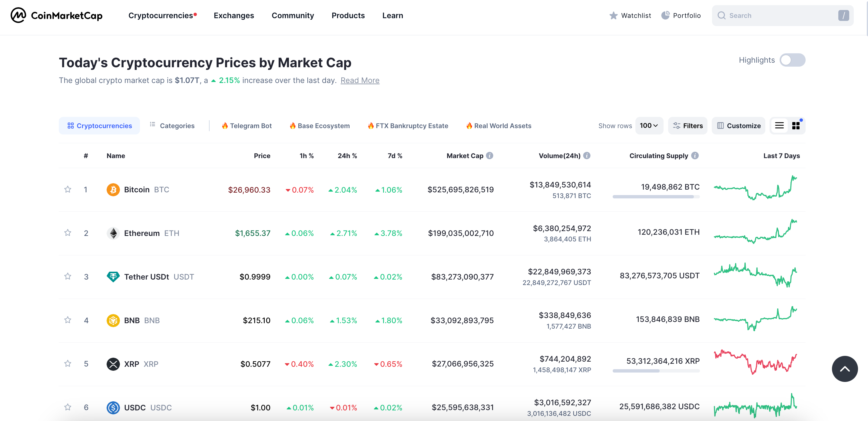Open the Base Ecosystem trending tab
The image size is (868, 421).
click(319, 125)
